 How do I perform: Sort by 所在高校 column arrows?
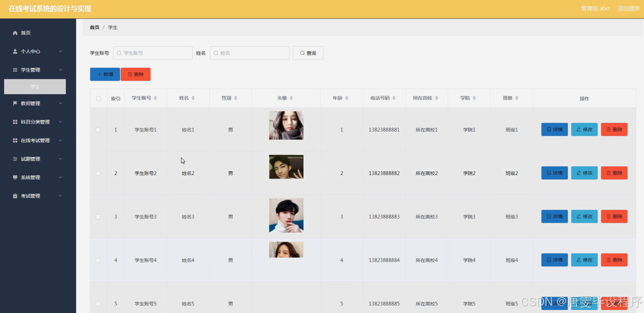437,98
